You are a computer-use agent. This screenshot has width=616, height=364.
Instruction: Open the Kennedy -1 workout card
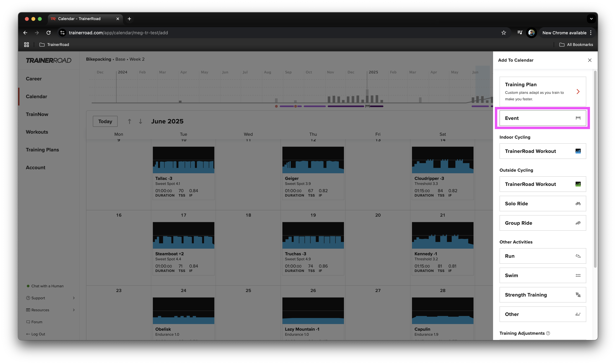click(443, 248)
